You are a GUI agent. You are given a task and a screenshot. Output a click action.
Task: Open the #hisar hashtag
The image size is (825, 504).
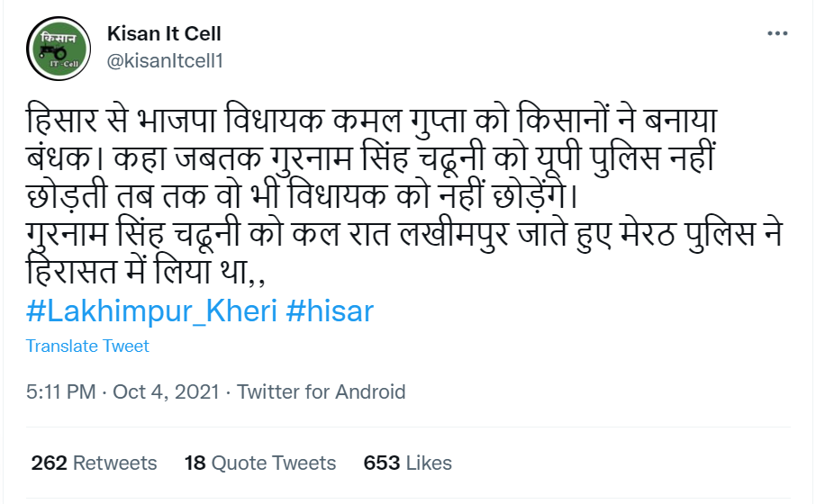click(x=329, y=311)
